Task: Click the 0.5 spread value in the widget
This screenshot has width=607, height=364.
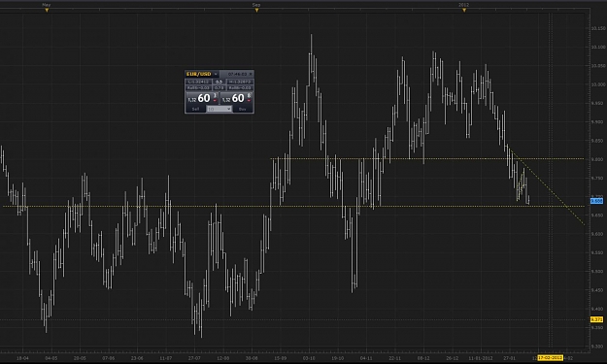Action: 219,82
